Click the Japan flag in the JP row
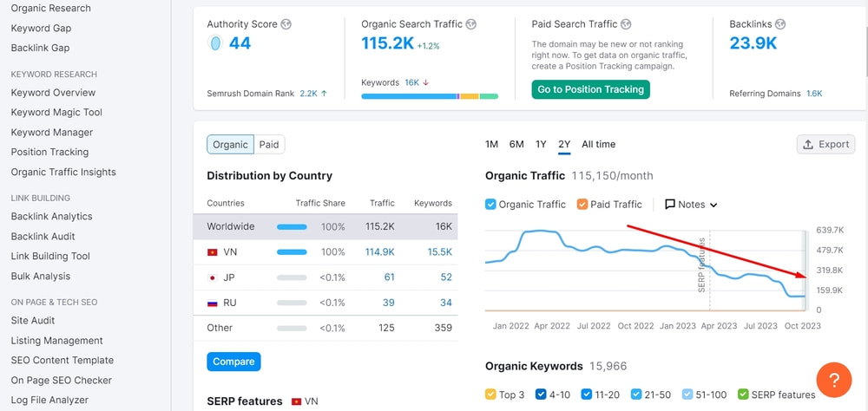Image resolution: width=868 pixels, height=411 pixels. [x=212, y=277]
